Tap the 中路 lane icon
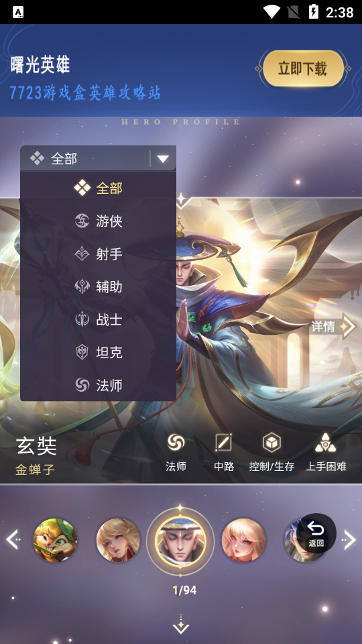The height and width of the screenshot is (644, 362). click(x=224, y=442)
